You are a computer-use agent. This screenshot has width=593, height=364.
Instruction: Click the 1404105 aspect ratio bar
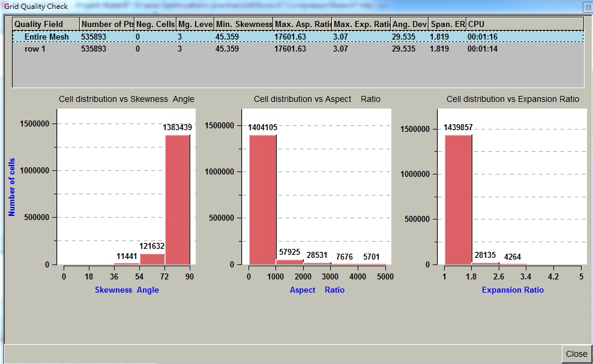tap(262, 199)
